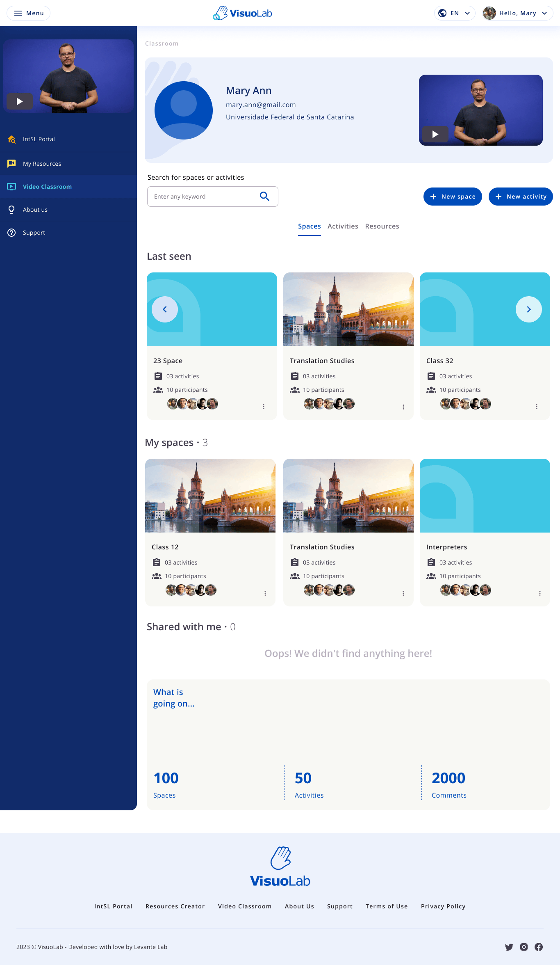Switch to the Resources tab
Viewport: 560px width, 965px height.
[382, 226]
